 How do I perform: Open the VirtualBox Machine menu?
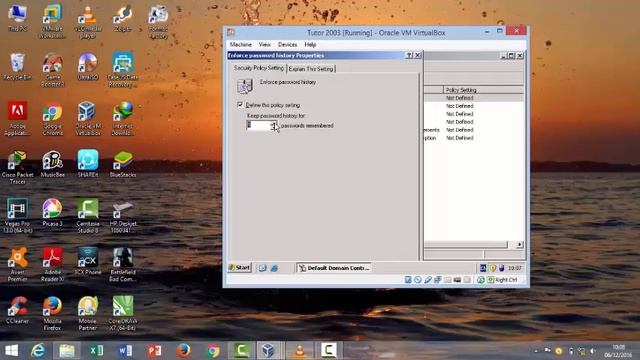click(240, 44)
